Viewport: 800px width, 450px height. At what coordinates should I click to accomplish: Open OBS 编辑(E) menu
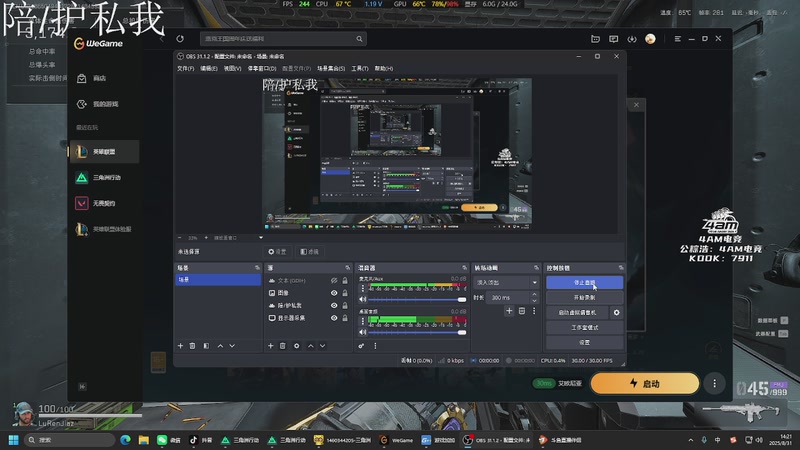209,68
